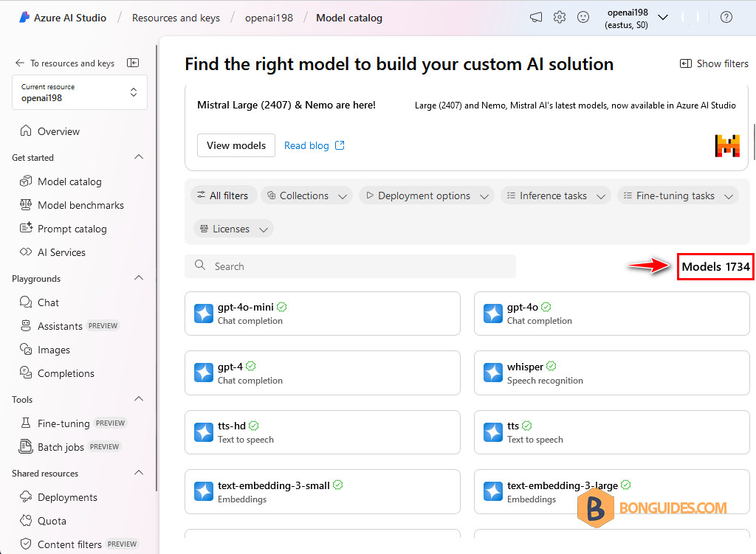
Task: Collapse the Shared resources section
Action: [x=139, y=473]
